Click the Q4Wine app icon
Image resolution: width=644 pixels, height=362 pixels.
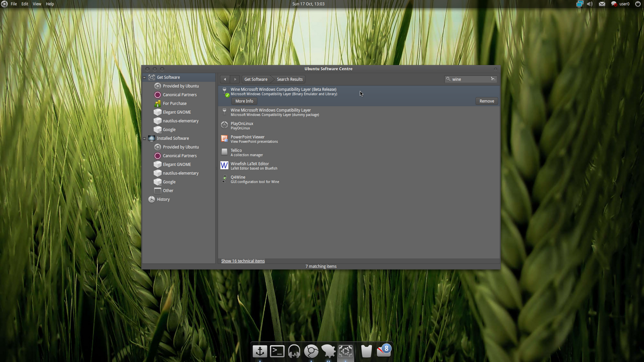pos(225,179)
